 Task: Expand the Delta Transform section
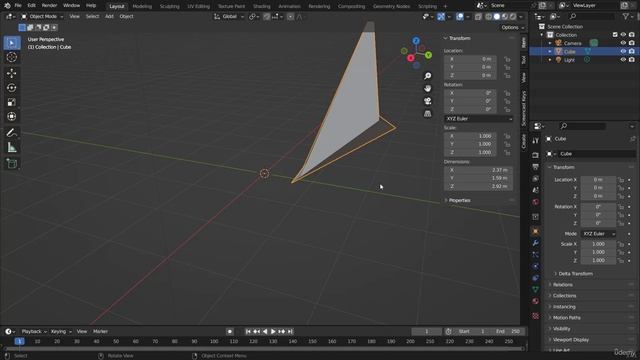pos(576,273)
